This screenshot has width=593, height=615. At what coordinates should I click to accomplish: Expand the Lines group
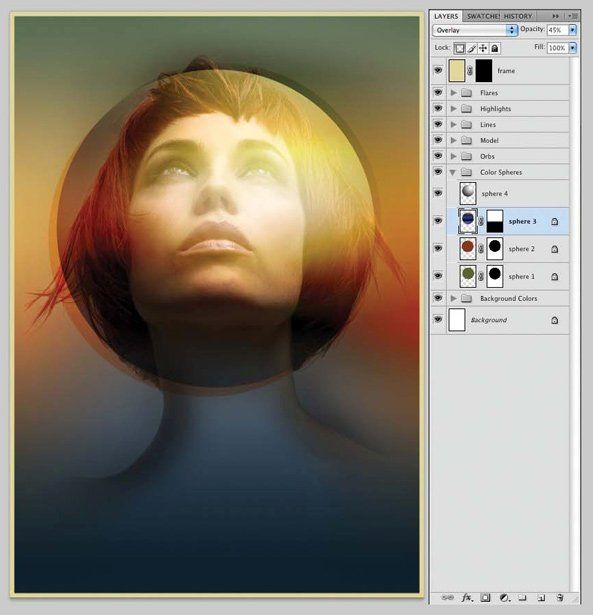tap(453, 125)
